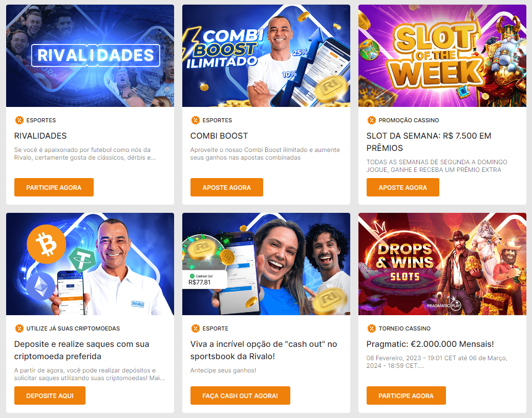This screenshot has height=418, width=532.
Task: Click the badge icon next to PROMOÇÃO CASSINO
Action: 372,120
